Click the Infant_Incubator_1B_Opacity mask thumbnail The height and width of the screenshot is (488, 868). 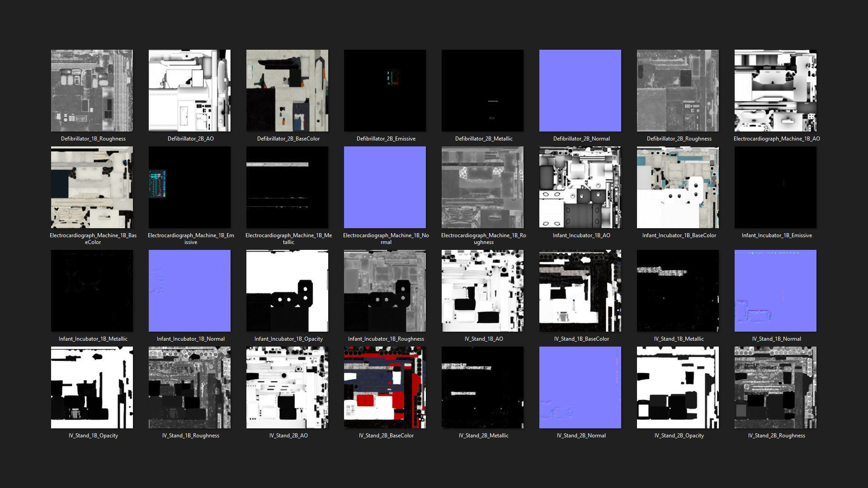pyautogui.click(x=287, y=291)
